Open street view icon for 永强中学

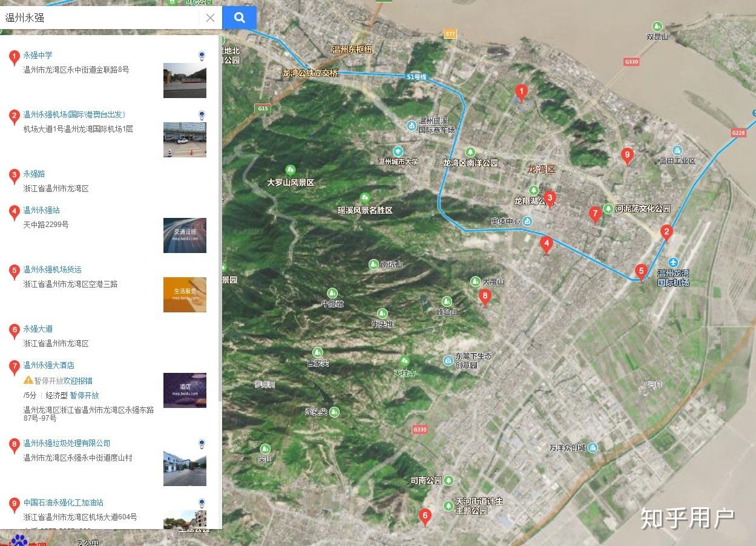pyautogui.click(x=202, y=56)
